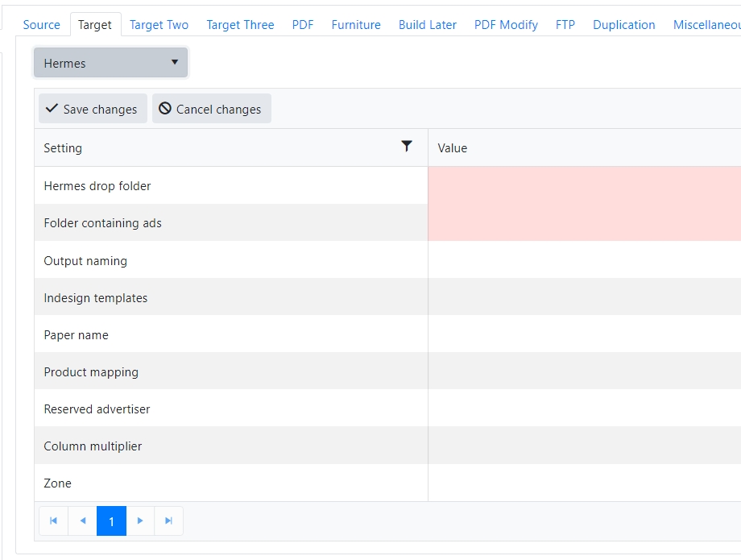Select the Column multiplier setting row
Screen dimensions: 741x560
tap(93, 446)
